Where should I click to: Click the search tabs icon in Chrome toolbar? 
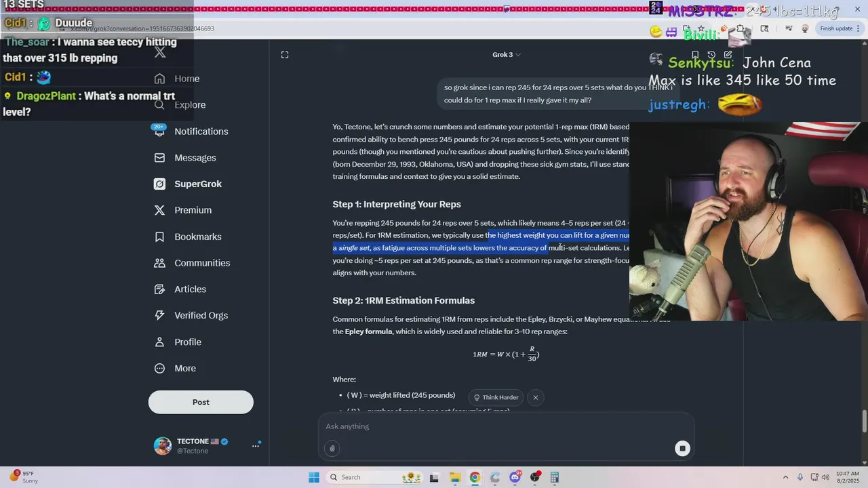coord(764,28)
